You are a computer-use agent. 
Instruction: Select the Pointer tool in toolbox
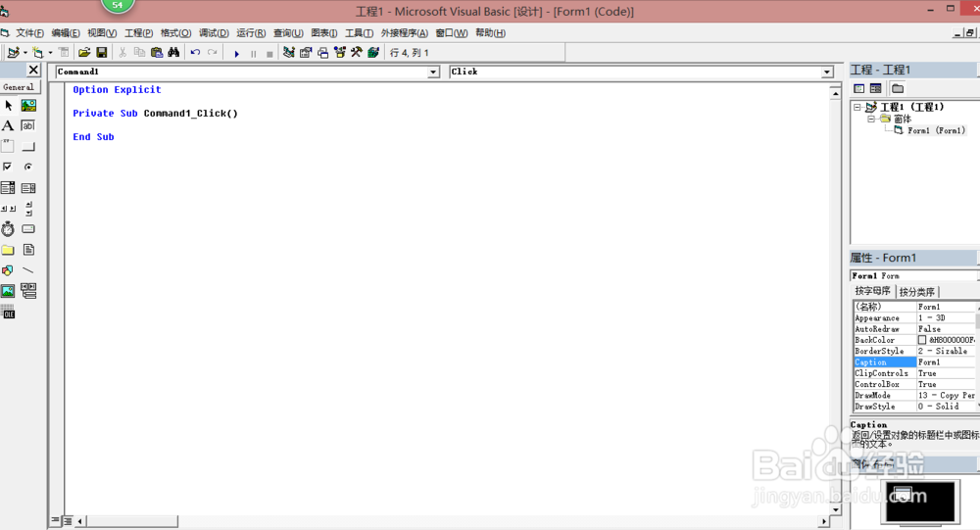tap(8, 106)
